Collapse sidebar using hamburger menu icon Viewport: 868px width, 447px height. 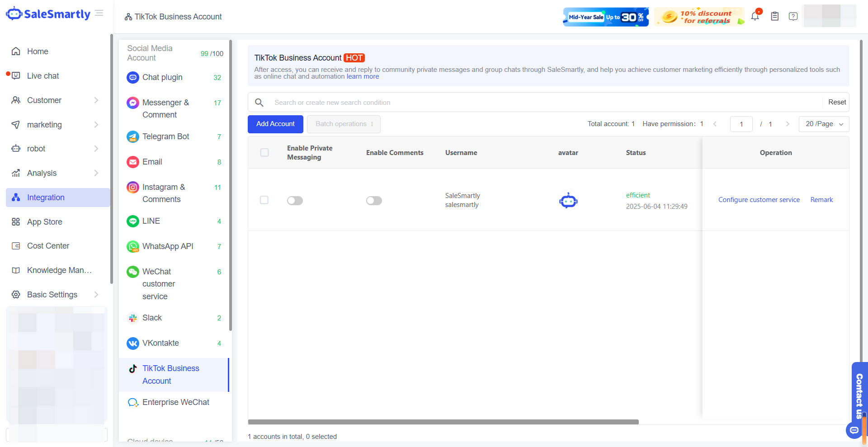tap(99, 13)
